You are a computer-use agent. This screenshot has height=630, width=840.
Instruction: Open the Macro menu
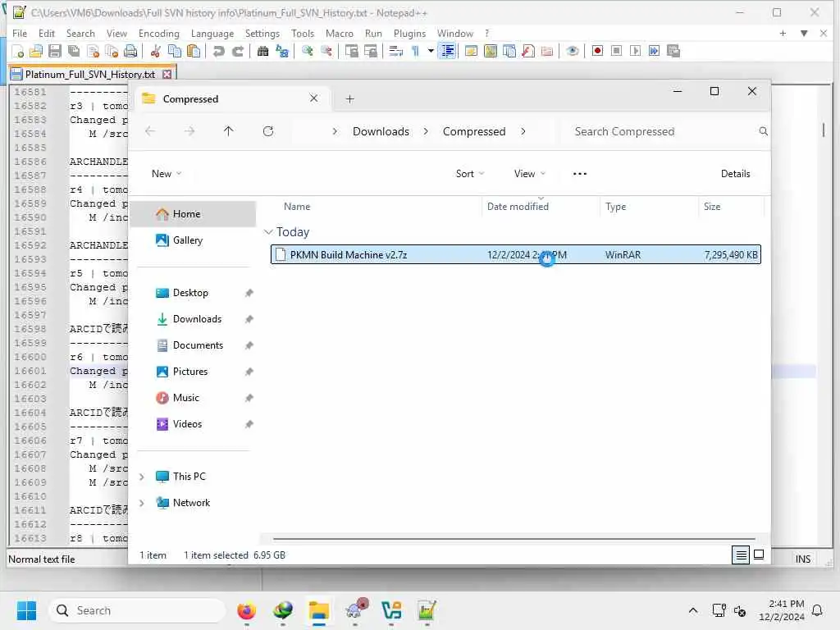click(x=339, y=33)
